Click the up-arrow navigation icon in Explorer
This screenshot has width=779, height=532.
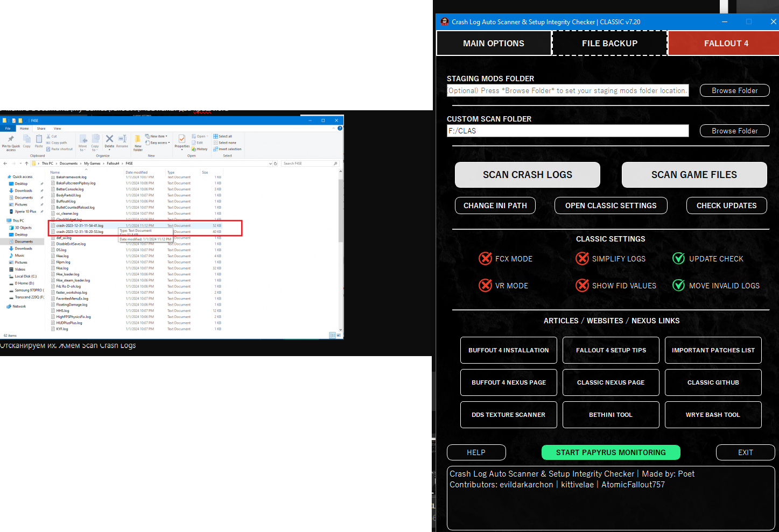[26, 164]
